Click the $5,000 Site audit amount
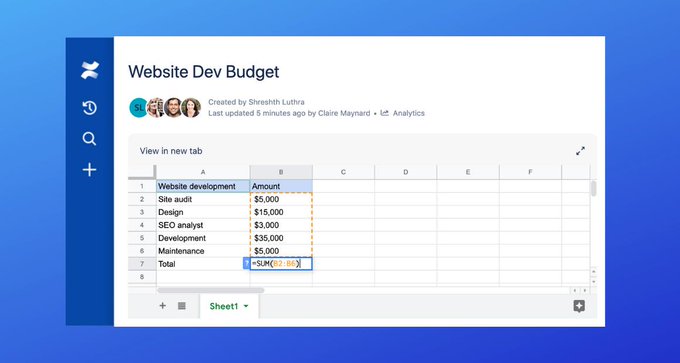680x363 pixels. point(281,199)
